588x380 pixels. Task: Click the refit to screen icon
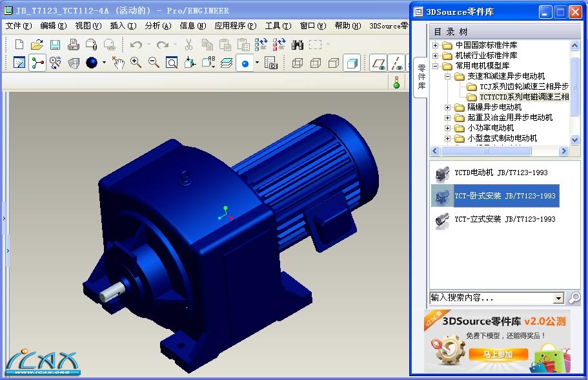point(172,62)
